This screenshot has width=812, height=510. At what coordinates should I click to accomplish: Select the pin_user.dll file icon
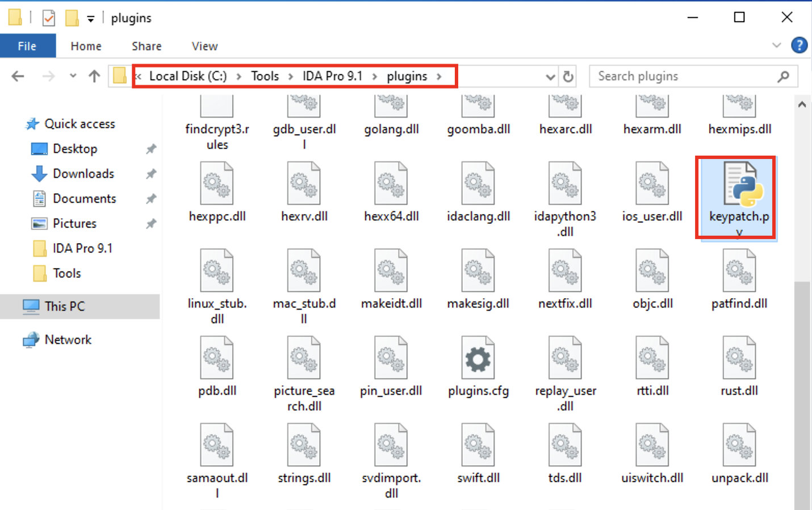coord(391,358)
